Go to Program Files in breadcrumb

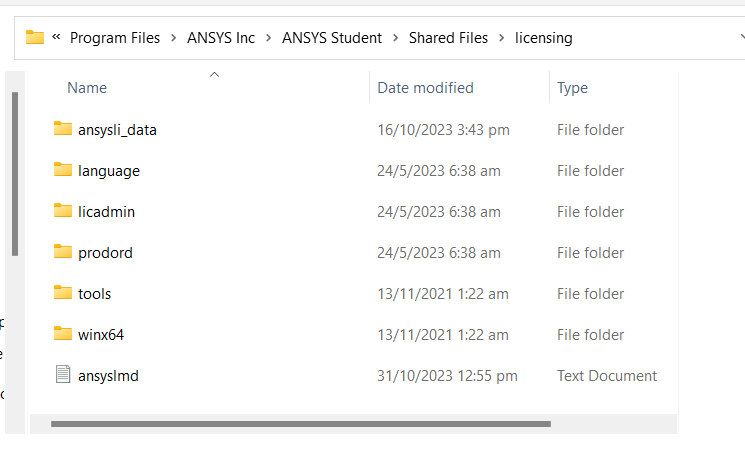115,38
